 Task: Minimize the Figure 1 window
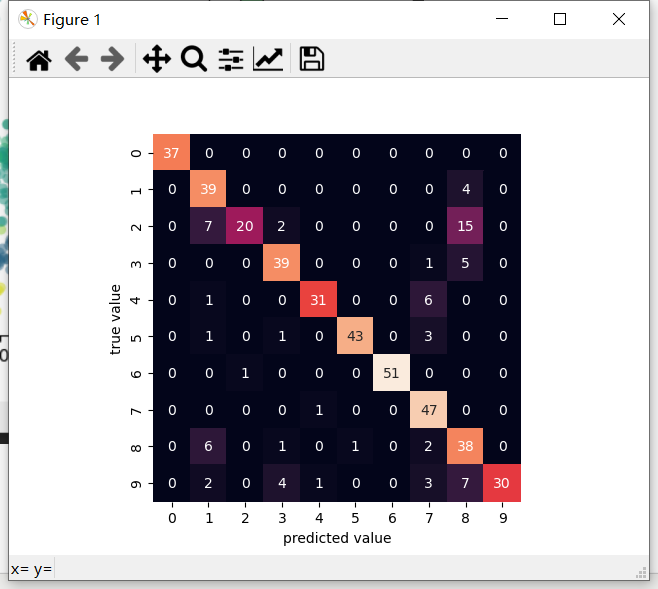tap(502, 19)
